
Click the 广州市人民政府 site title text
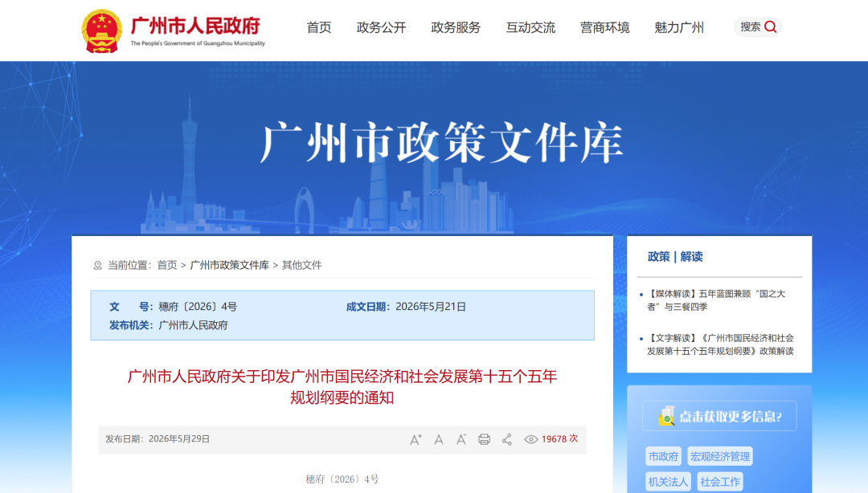[x=195, y=26]
